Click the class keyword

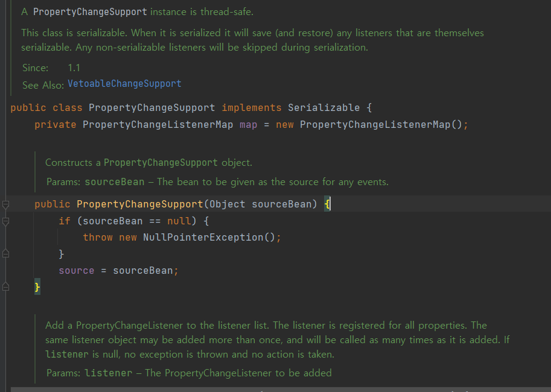67,107
